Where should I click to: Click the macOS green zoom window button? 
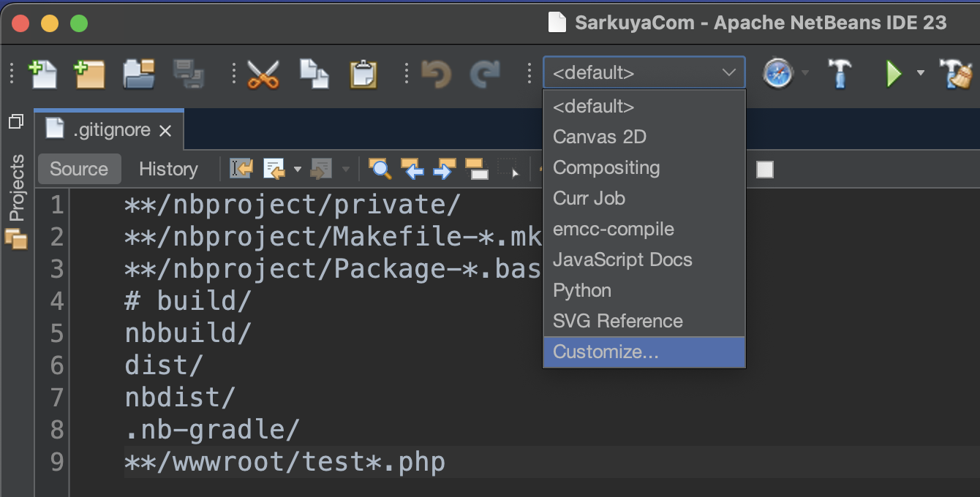pyautogui.click(x=79, y=23)
